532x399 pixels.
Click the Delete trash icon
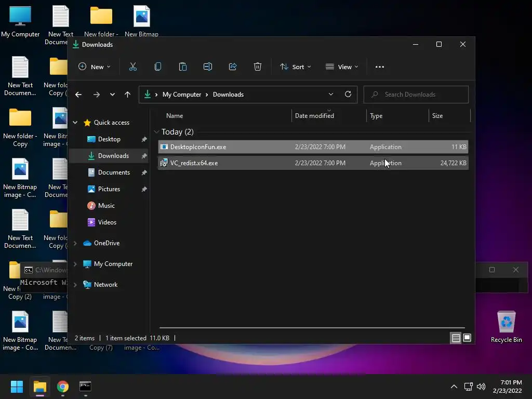click(x=258, y=67)
